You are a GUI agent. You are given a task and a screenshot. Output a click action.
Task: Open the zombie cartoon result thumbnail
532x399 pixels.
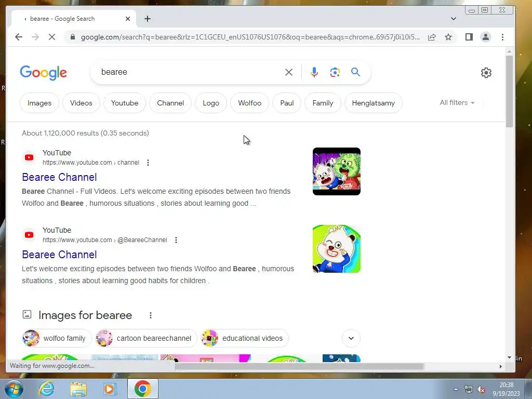click(337, 171)
